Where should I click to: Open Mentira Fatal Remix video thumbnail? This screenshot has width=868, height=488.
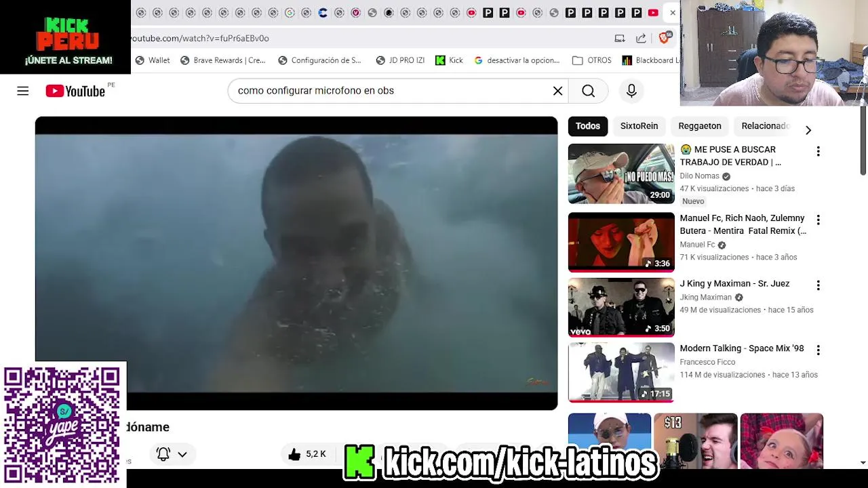(x=621, y=242)
